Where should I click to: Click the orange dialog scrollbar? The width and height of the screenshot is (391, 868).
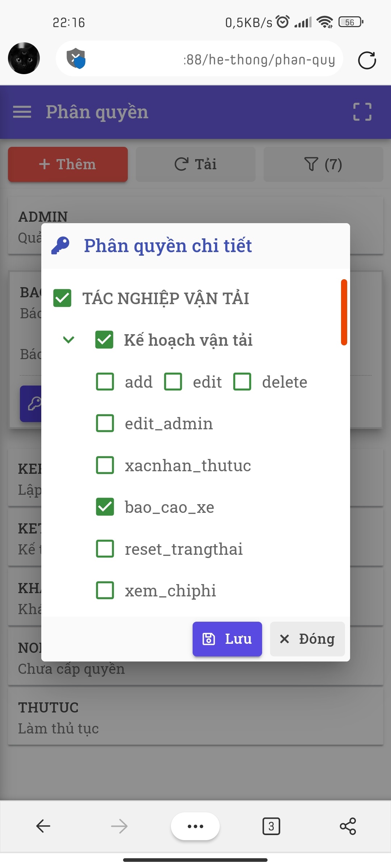[344, 312]
